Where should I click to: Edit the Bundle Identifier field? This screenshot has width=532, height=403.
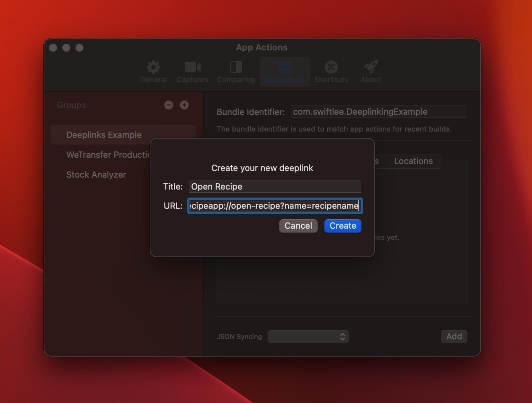(x=379, y=112)
